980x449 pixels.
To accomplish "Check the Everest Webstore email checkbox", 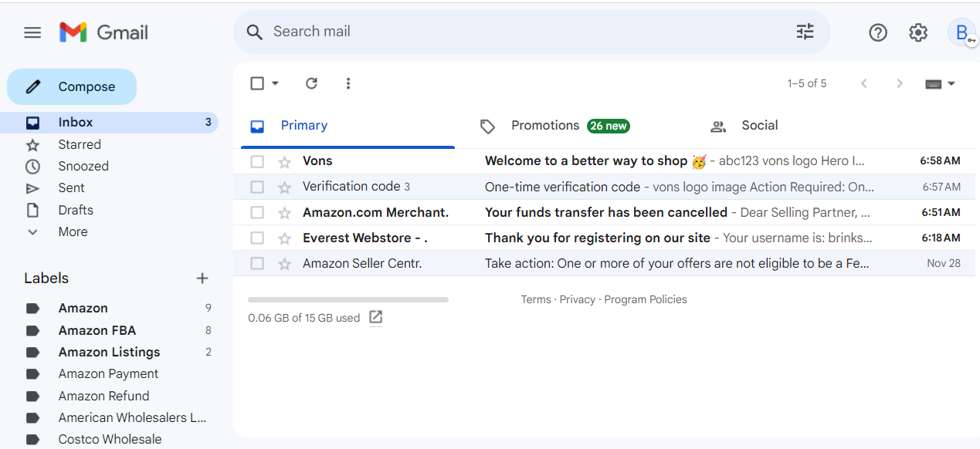I will [x=257, y=238].
